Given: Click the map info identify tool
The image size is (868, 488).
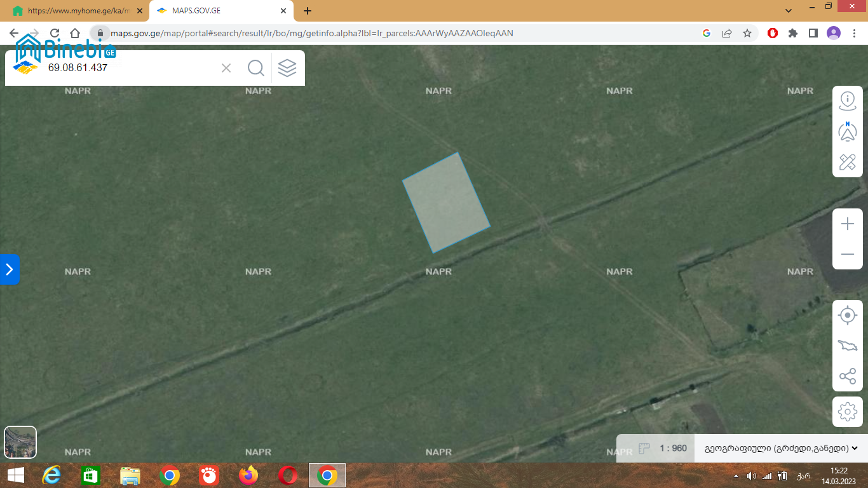Looking at the screenshot, I should click(x=848, y=100).
